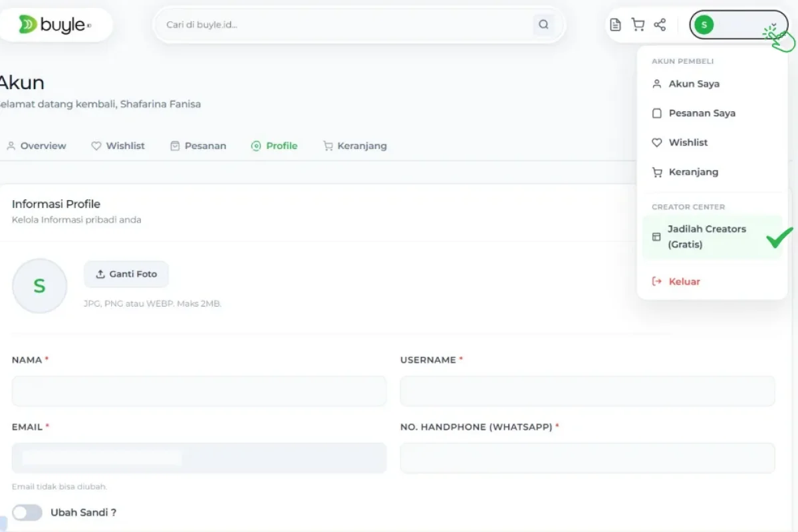The height and width of the screenshot is (532, 798).
Task: Toggle the Ubah Sandi switch
Action: point(27,512)
